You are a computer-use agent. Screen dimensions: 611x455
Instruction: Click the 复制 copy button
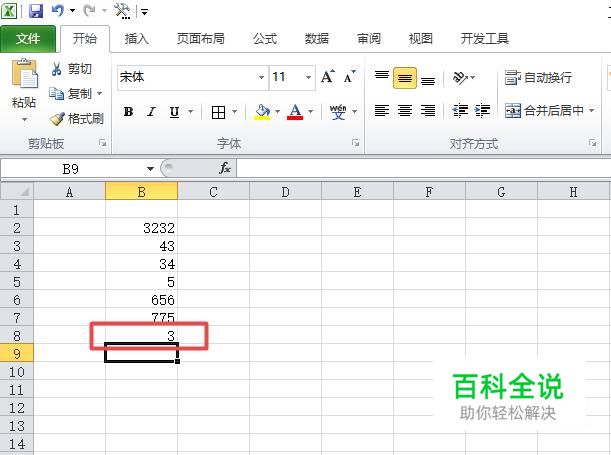(71, 93)
